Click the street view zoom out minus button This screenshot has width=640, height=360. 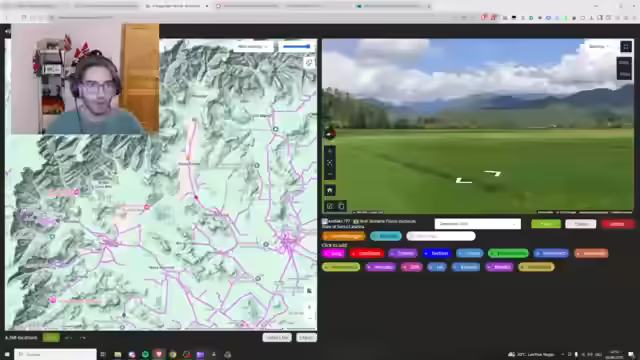(x=330, y=174)
